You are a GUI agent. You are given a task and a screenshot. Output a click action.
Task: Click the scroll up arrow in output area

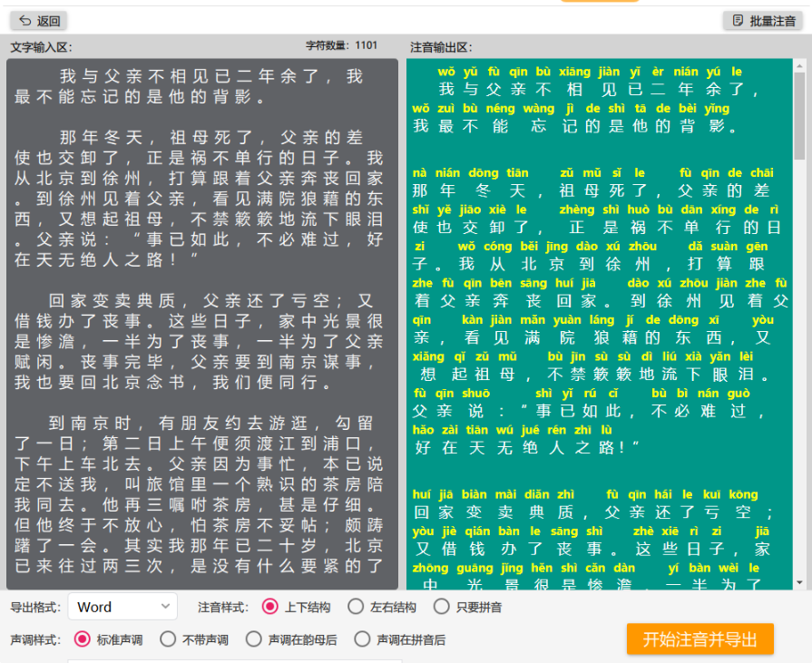pyautogui.click(x=799, y=64)
